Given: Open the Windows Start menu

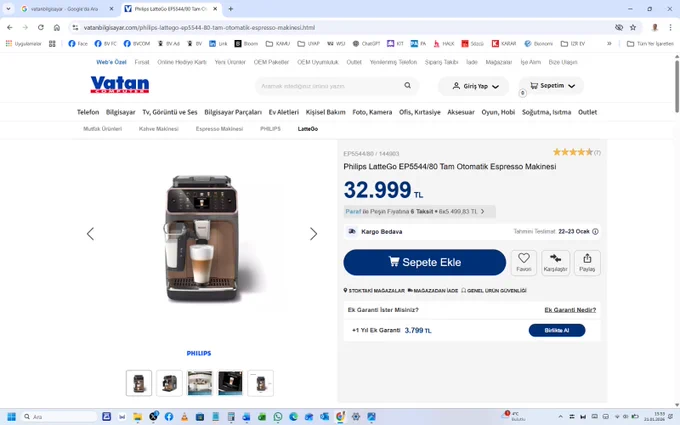Looking at the screenshot, I should [x=12, y=417].
